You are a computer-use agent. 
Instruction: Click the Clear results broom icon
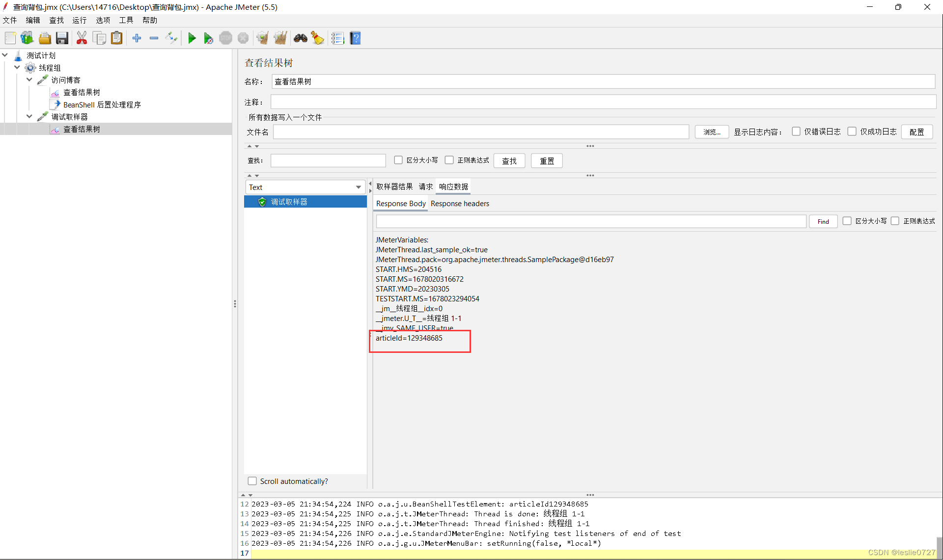(263, 38)
